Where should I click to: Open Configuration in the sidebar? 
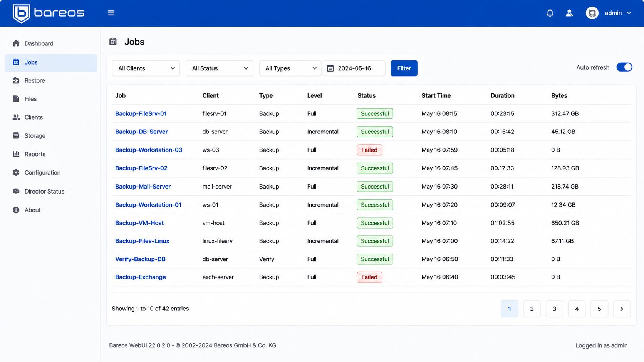coord(51,173)
